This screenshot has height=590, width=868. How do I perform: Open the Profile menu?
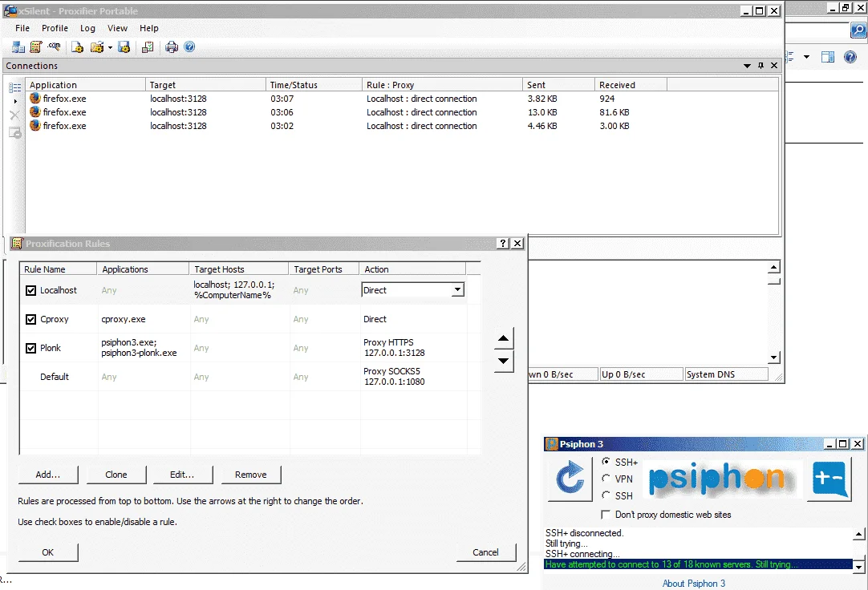(55, 28)
